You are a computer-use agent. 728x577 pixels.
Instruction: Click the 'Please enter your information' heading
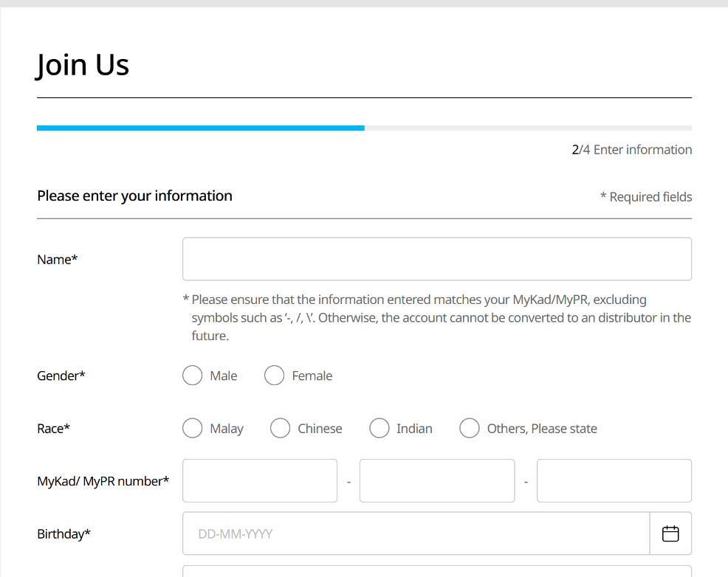tap(134, 196)
